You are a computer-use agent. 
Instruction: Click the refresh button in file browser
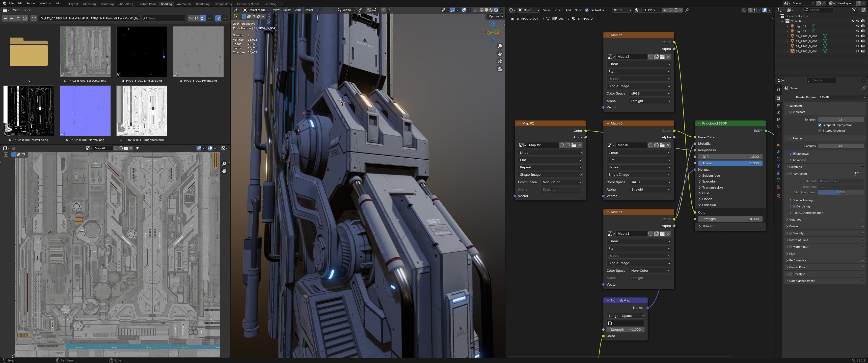click(25, 18)
